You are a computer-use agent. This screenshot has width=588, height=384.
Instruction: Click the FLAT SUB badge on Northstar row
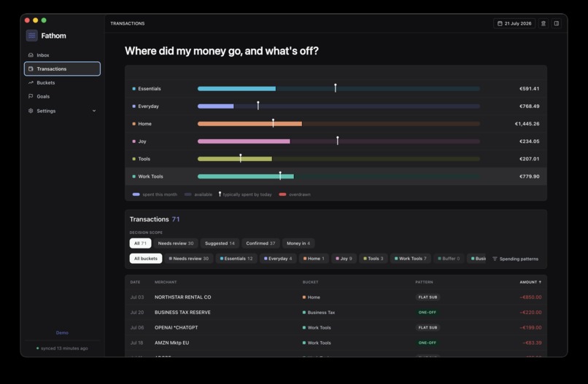(x=428, y=297)
